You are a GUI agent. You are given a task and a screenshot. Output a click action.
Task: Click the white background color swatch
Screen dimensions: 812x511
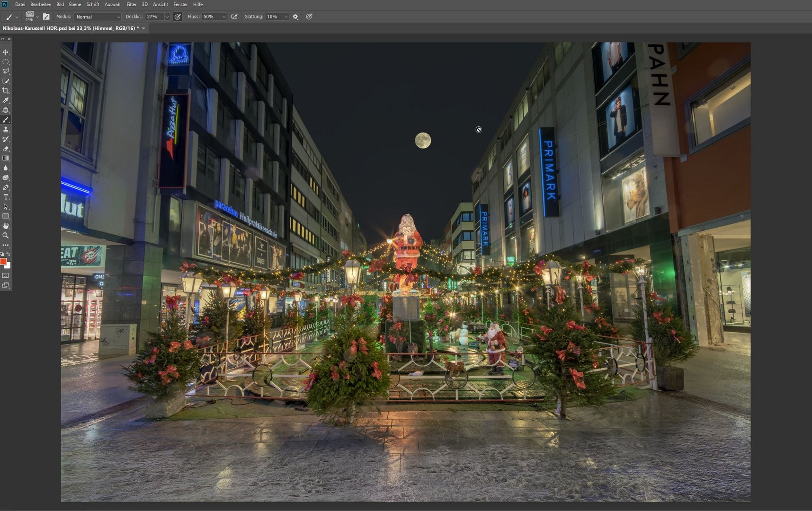point(9,266)
